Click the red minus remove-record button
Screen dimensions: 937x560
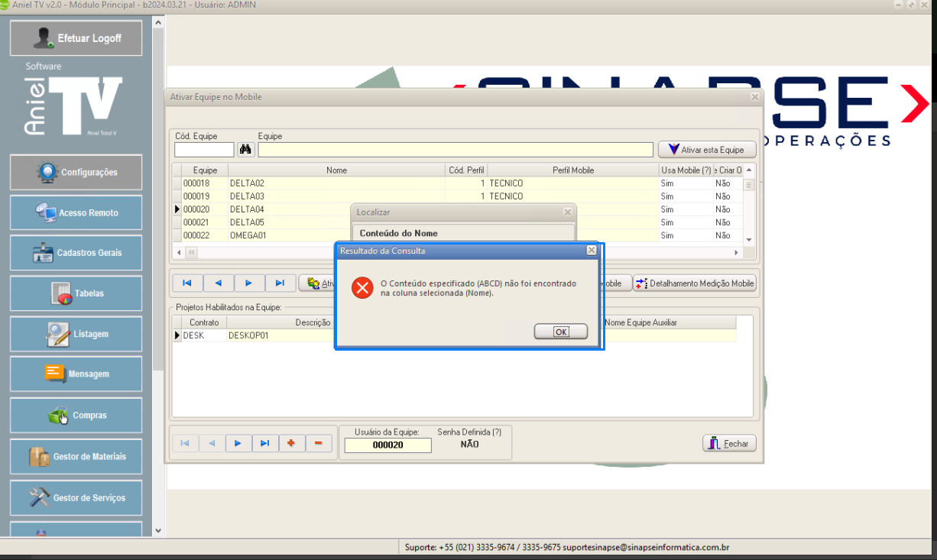[x=319, y=443]
